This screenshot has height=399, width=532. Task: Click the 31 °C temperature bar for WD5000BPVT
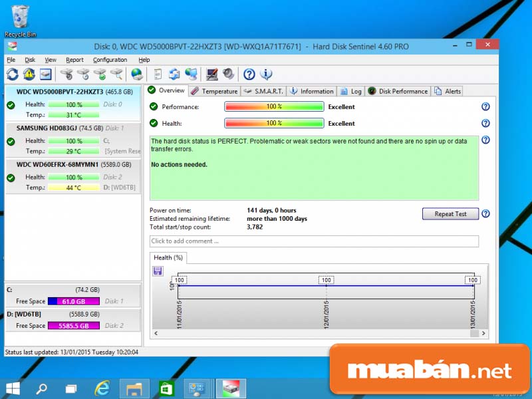74,115
